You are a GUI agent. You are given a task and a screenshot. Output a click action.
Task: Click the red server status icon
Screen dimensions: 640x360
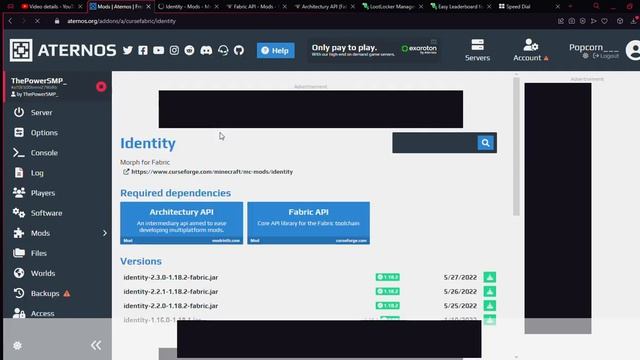[101, 87]
